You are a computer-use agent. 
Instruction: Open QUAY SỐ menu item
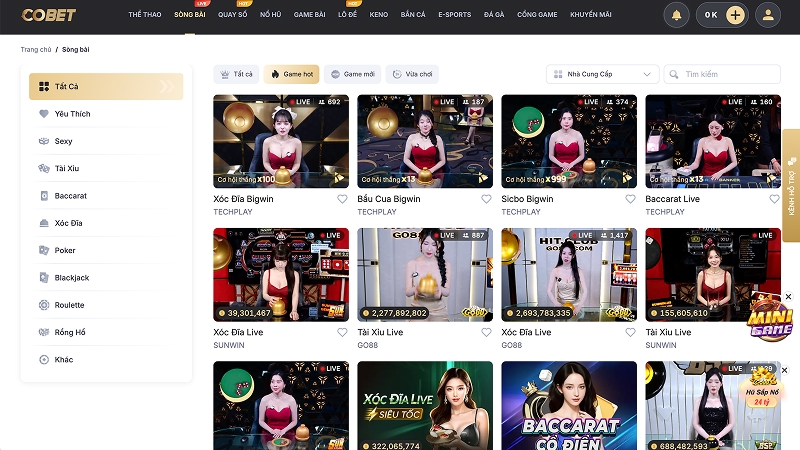coord(233,15)
